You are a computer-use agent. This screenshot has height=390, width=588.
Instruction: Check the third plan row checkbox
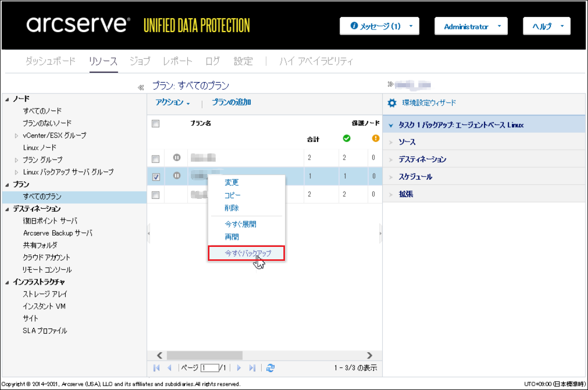[x=156, y=195]
